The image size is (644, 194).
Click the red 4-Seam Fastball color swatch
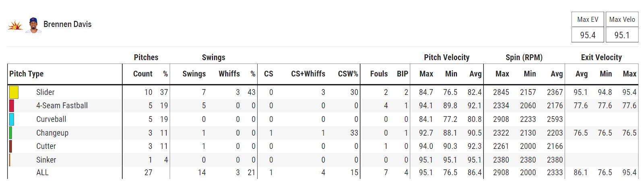(12, 106)
